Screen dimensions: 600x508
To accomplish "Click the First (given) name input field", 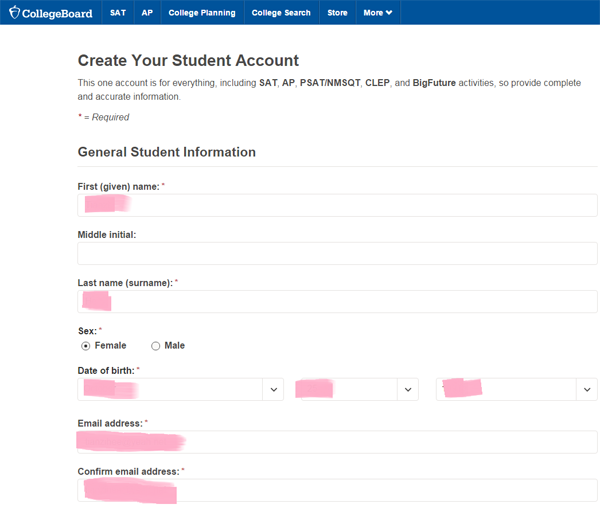I will click(x=337, y=205).
